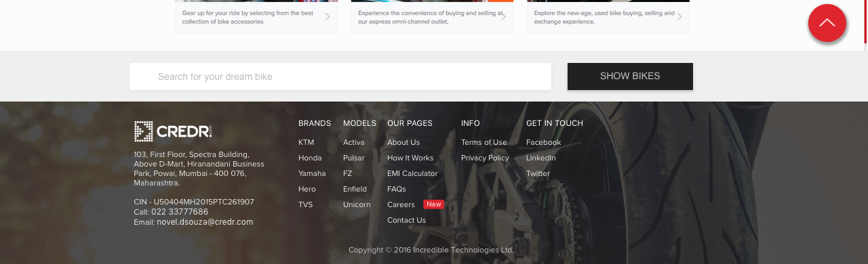Click the express omni-channel outlet description card
The width and height of the screenshot is (868, 264).
coord(432,17)
